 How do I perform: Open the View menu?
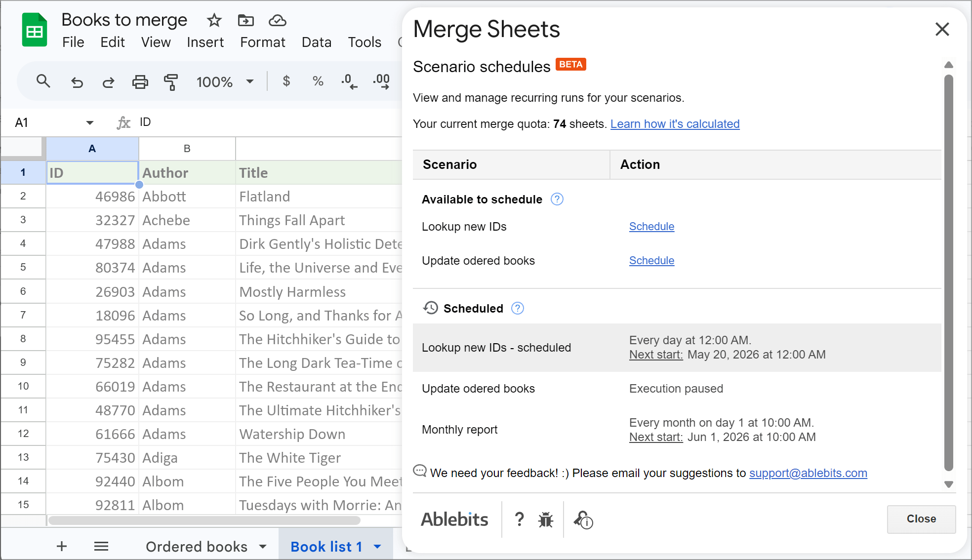(x=156, y=42)
